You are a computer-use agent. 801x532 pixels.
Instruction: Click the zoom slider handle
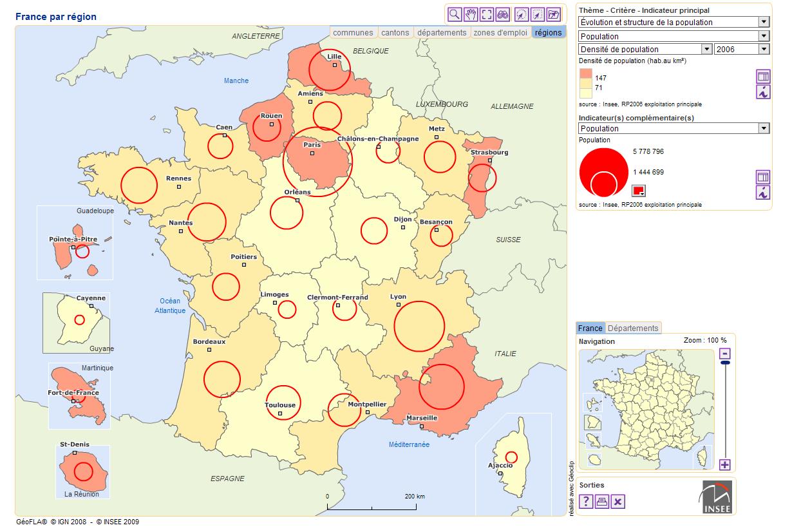725,363
